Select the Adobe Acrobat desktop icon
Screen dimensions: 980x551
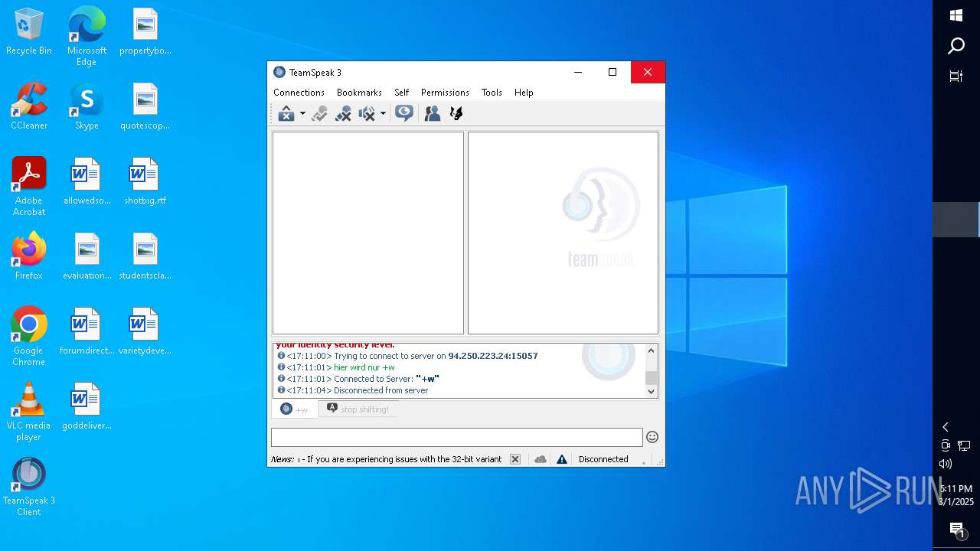tap(29, 187)
